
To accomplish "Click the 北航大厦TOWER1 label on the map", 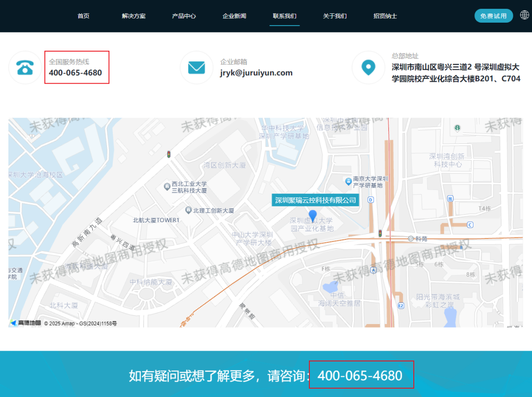I will [156, 220].
